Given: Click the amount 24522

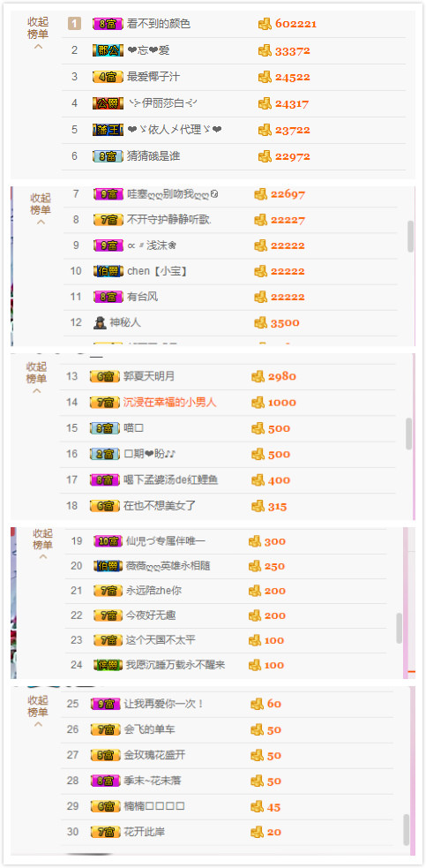Looking at the screenshot, I should [x=293, y=77].
